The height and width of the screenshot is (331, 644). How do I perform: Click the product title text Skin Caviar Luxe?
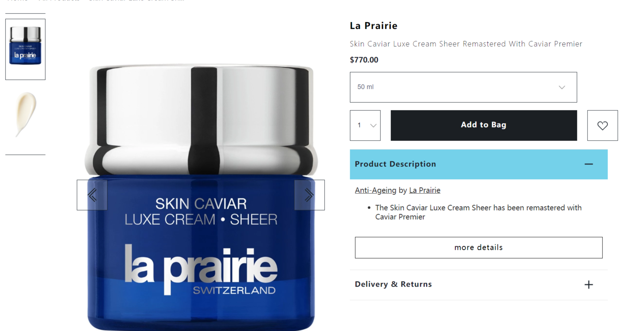tap(466, 44)
